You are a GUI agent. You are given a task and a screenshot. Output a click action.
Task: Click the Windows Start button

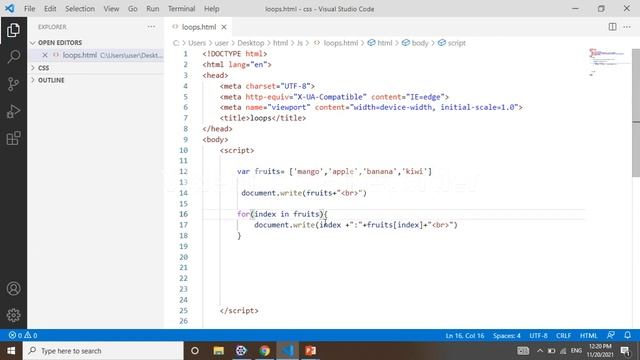click(x=11, y=351)
